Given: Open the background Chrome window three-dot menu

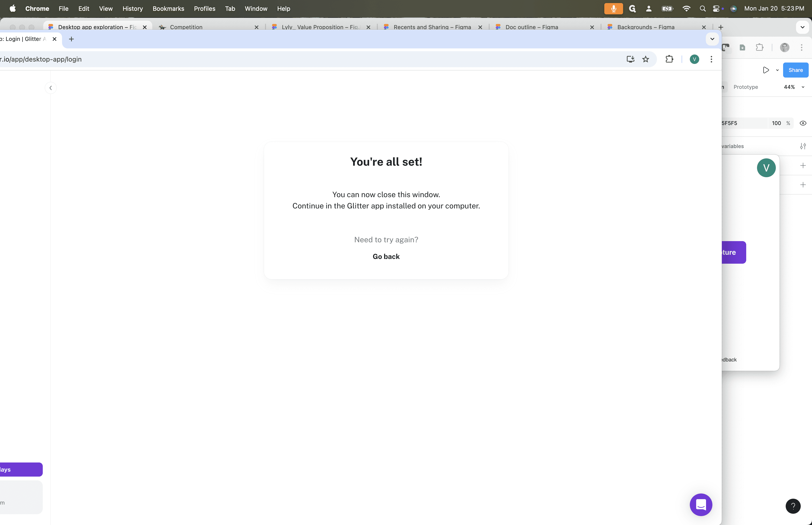Looking at the screenshot, I should click(801, 47).
